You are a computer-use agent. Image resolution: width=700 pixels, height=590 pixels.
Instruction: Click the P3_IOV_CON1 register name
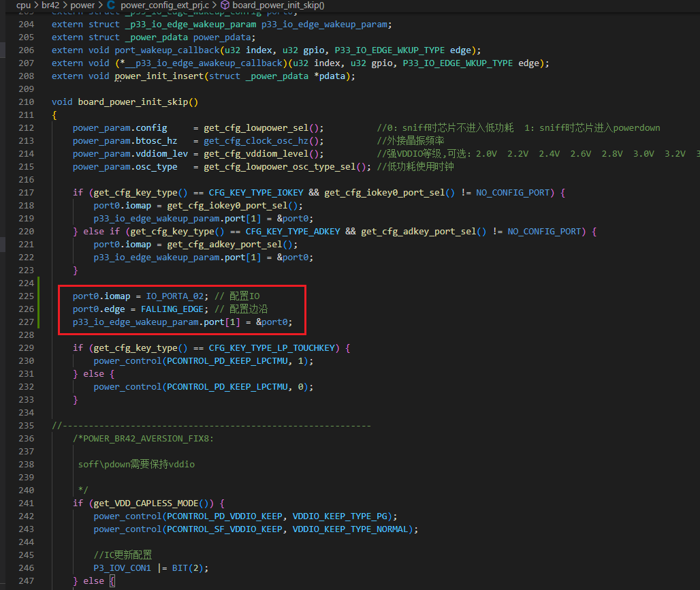(x=123, y=568)
